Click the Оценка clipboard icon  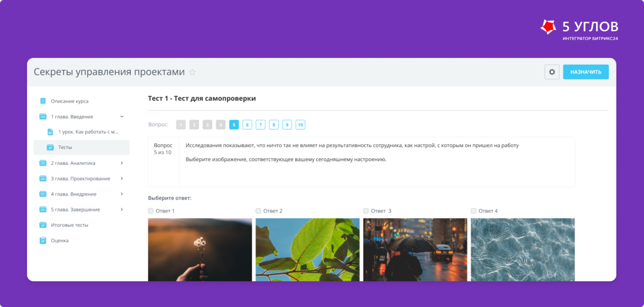pyautogui.click(x=43, y=241)
